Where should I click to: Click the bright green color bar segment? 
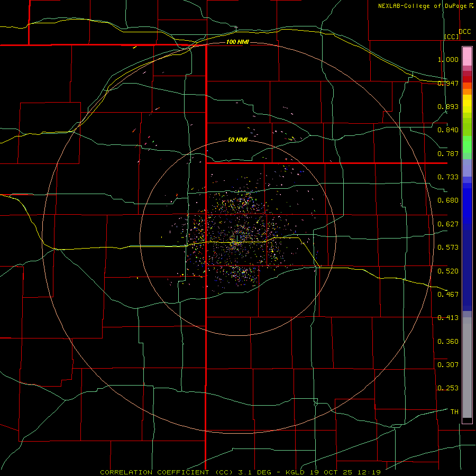click(467, 144)
